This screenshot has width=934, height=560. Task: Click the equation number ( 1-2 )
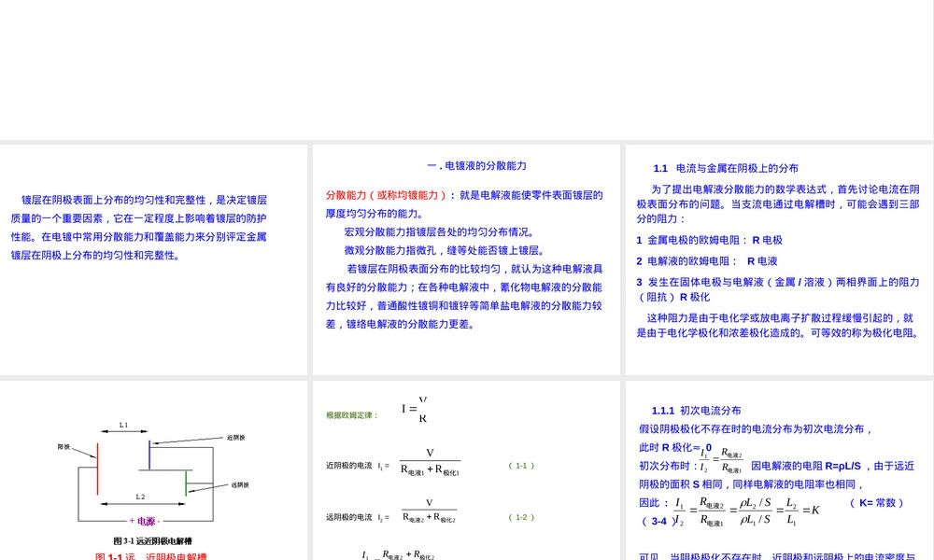click(521, 518)
